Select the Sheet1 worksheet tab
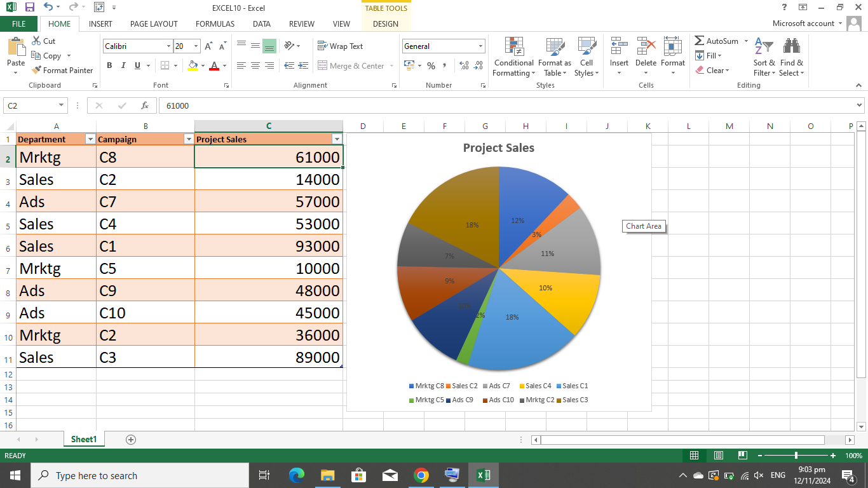The height and width of the screenshot is (488, 868). [x=84, y=439]
